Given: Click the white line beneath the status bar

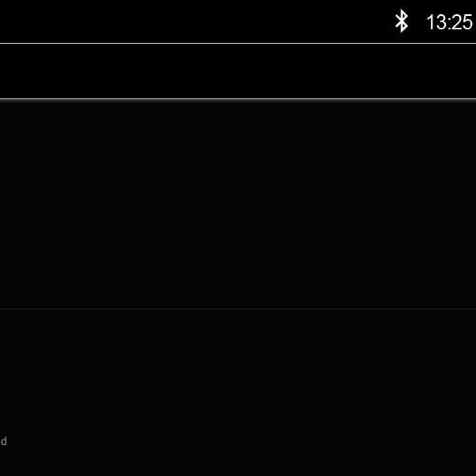Looking at the screenshot, I should click(238, 43).
